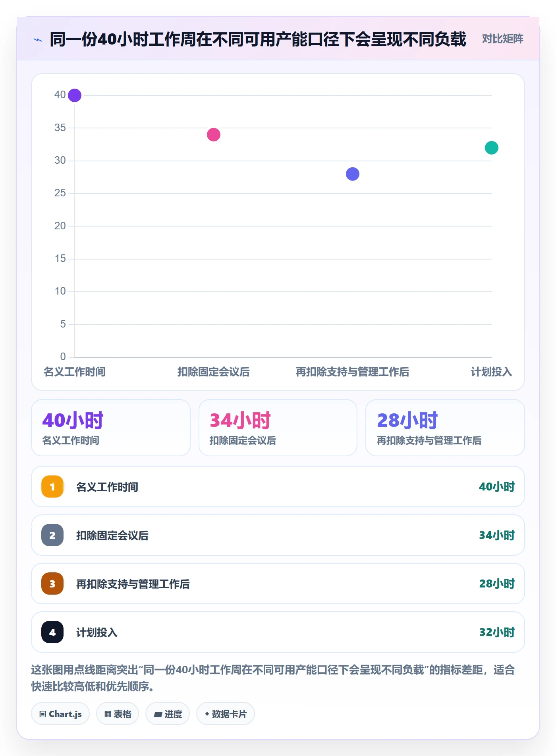
Task: Click the y-axis tick label 20
Action: [60, 226]
